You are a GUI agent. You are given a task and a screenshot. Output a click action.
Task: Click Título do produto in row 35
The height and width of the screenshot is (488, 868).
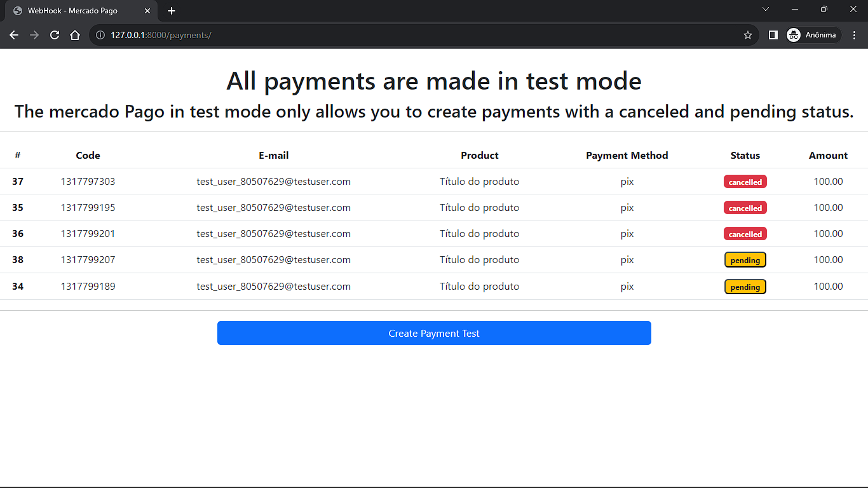tap(480, 208)
